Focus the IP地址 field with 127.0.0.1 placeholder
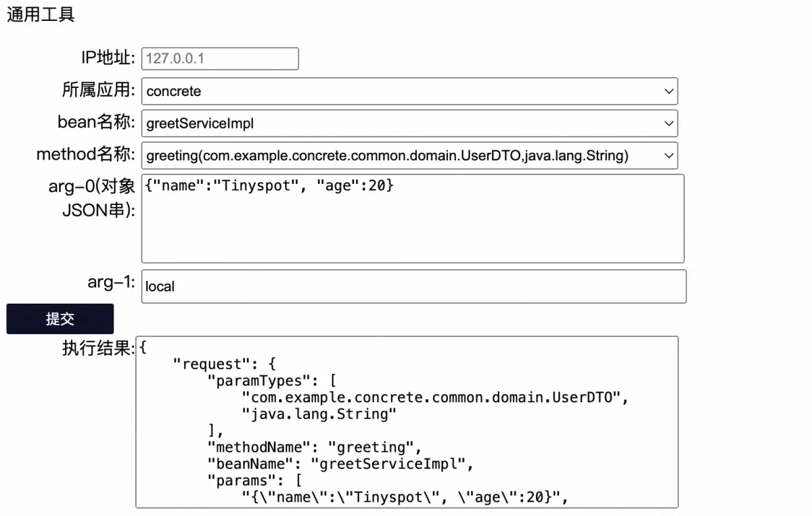Viewport: 812px width, 516px height. point(220,58)
